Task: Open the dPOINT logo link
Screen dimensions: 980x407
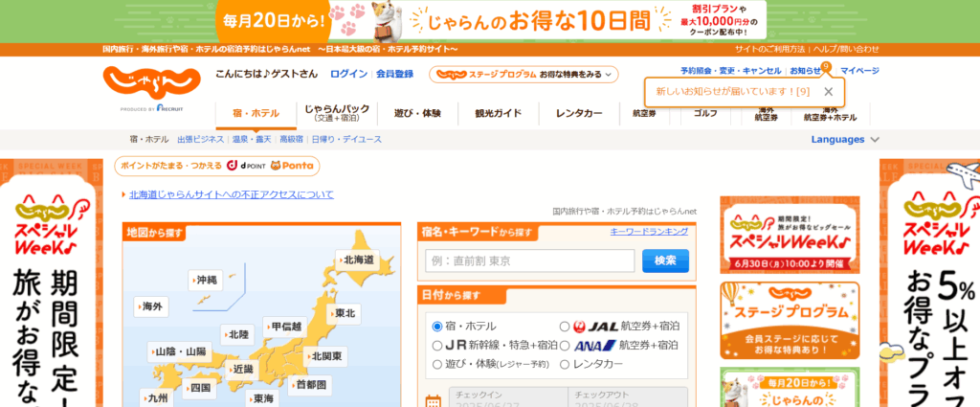Action: pos(245,166)
